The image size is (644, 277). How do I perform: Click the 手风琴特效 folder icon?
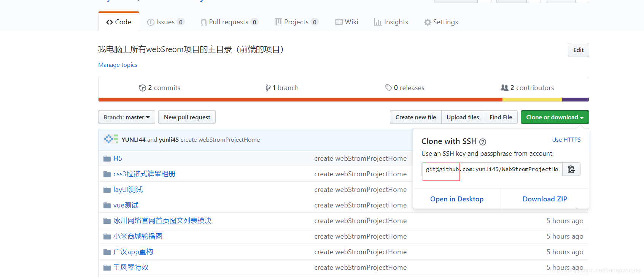coord(107,268)
